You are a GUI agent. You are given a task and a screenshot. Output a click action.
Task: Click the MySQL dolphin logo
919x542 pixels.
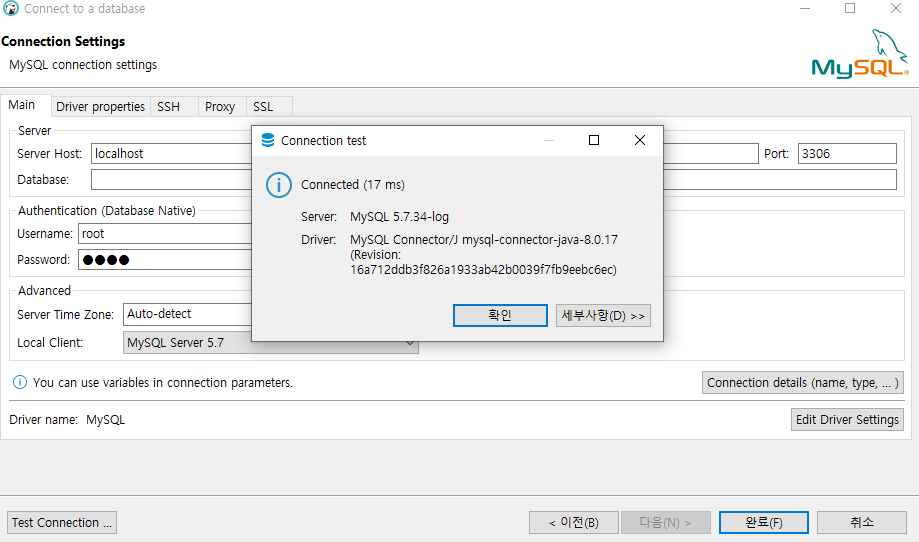click(860, 53)
